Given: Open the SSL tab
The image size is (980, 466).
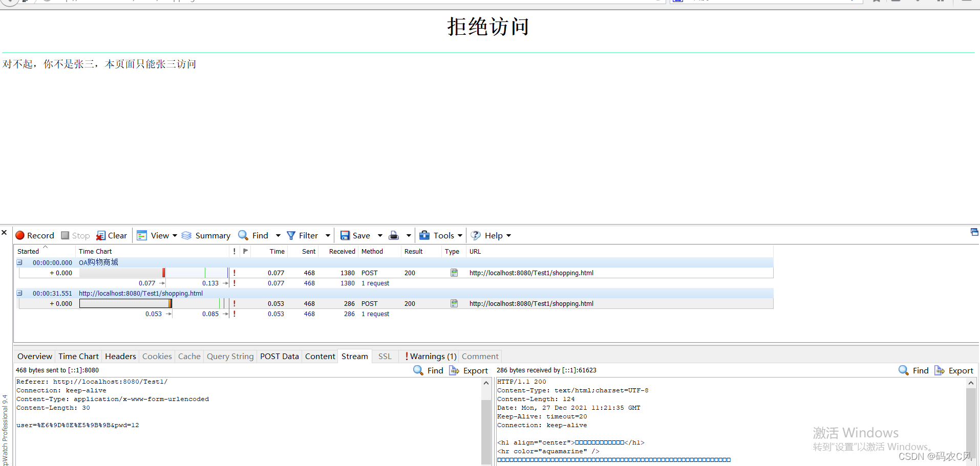Looking at the screenshot, I should (x=385, y=357).
